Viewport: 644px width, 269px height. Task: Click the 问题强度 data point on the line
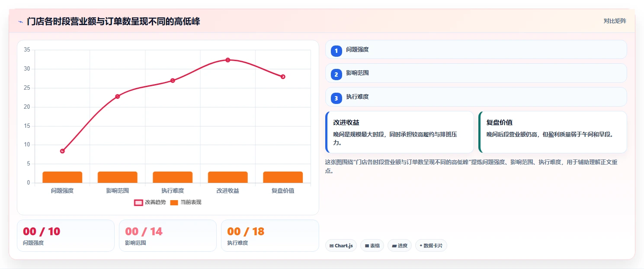[x=62, y=151]
